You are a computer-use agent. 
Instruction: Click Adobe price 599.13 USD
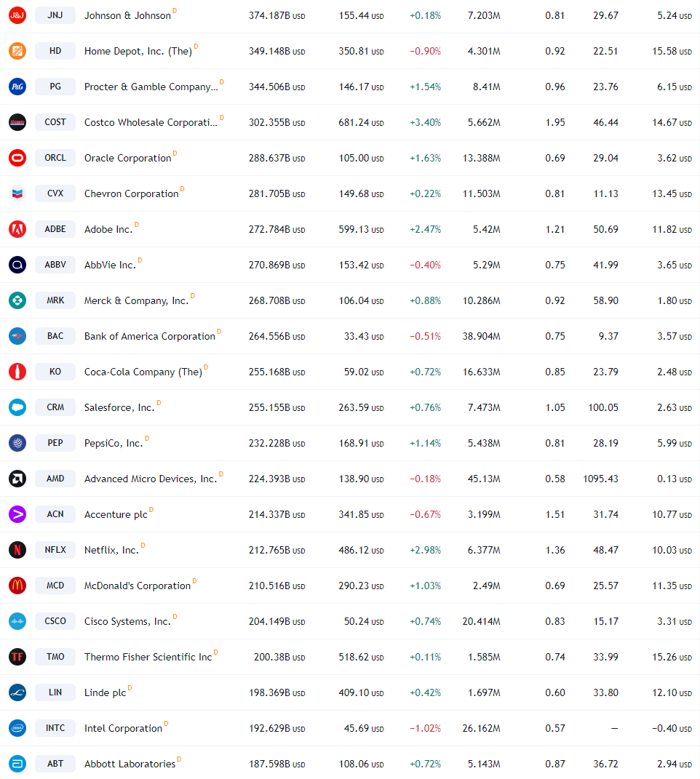[x=361, y=229]
